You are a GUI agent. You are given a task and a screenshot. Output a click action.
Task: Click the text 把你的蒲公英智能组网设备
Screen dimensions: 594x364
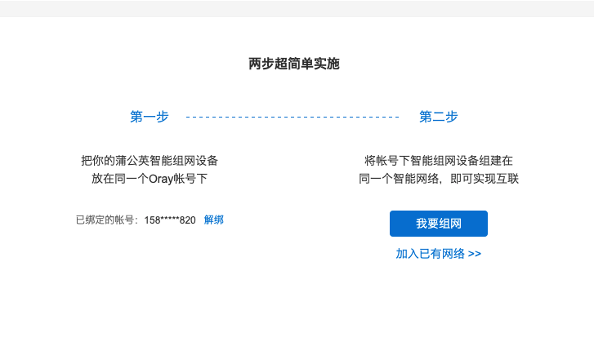tap(150, 160)
